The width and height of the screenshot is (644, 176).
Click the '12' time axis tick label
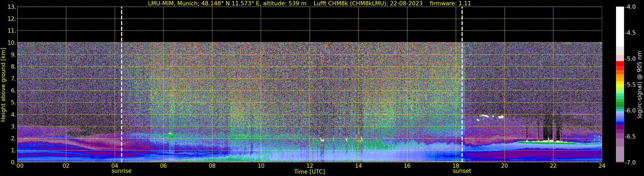click(x=310, y=166)
